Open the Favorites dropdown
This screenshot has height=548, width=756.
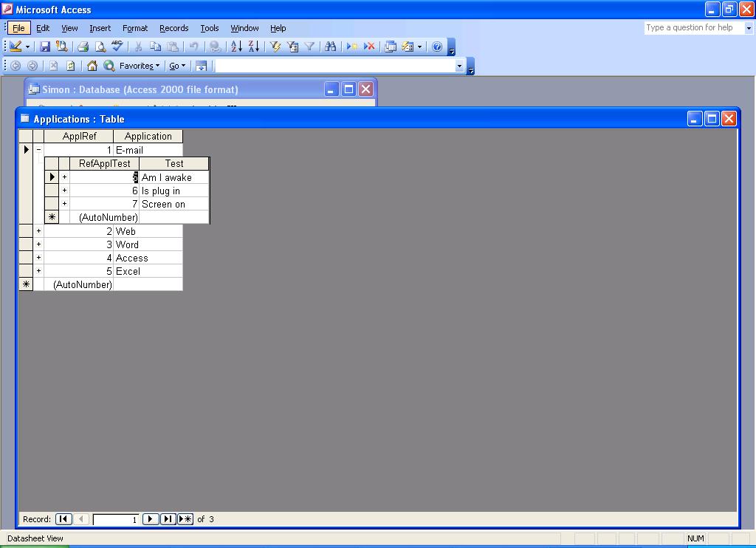click(140, 66)
